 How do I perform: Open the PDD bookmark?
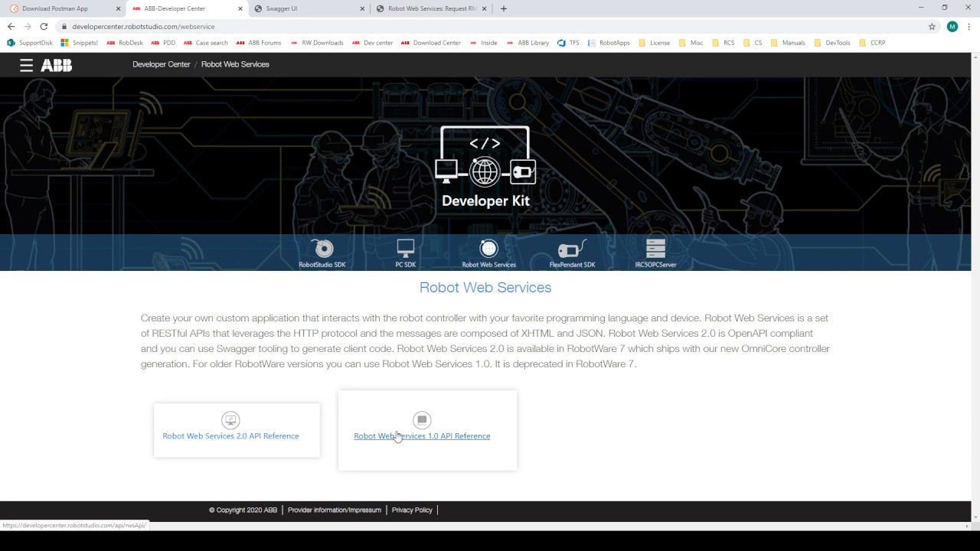163,43
